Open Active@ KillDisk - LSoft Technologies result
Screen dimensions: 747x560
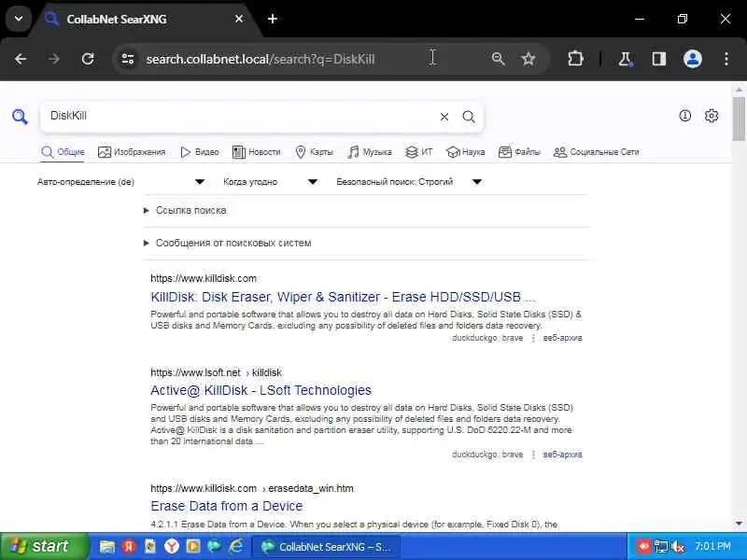coord(261,390)
